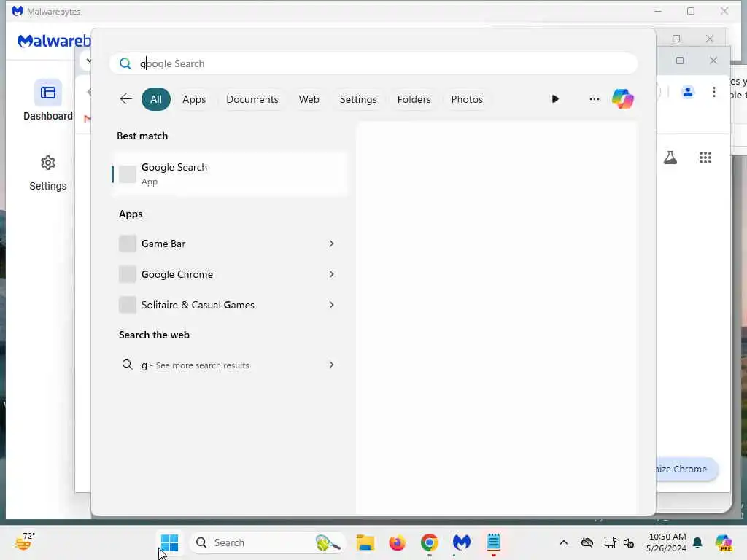Switch to Google Chrome in the taskbar
Viewport: 747px width, 560px height.
pos(429,542)
